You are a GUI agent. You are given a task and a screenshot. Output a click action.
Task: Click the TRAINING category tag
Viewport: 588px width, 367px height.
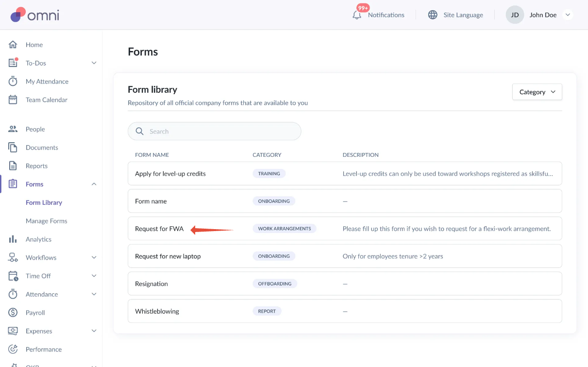tap(269, 173)
